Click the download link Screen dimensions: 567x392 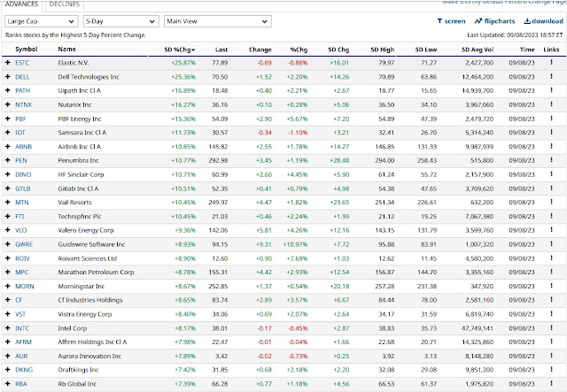544,21
